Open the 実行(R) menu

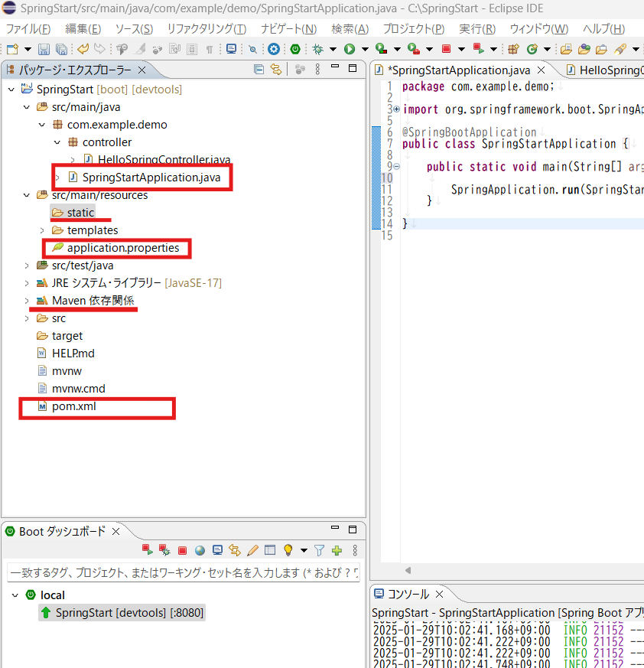pos(477,28)
